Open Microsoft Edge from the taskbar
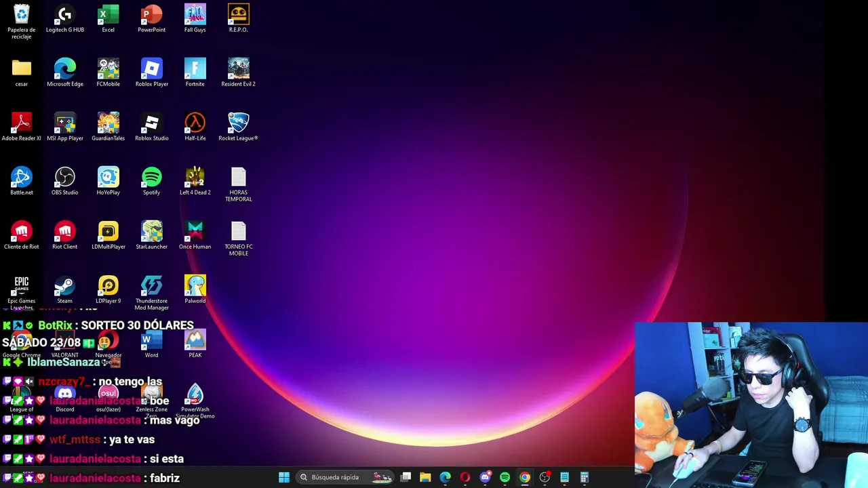The image size is (868, 488). coord(445,477)
